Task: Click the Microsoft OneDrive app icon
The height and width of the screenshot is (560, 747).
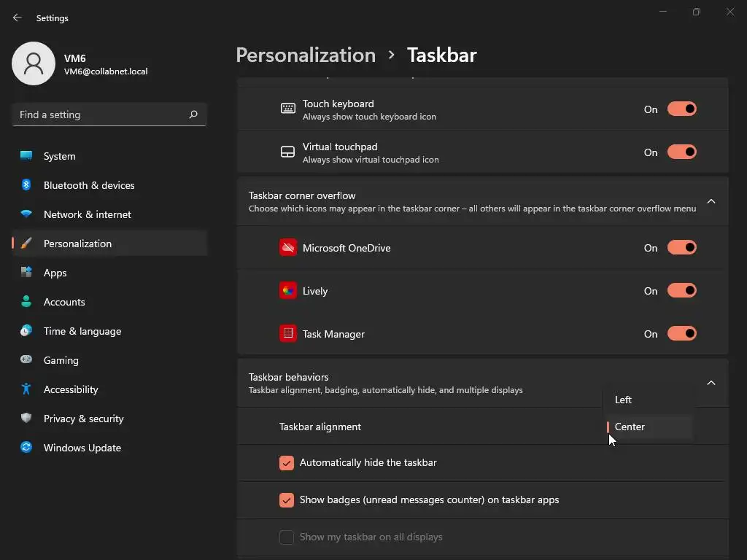Action: tap(288, 248)
